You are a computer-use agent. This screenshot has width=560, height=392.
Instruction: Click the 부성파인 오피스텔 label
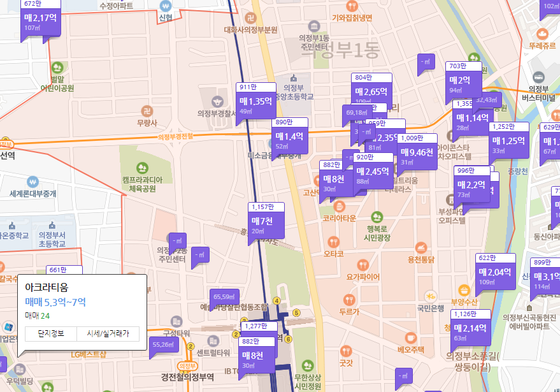click(451, 216)
